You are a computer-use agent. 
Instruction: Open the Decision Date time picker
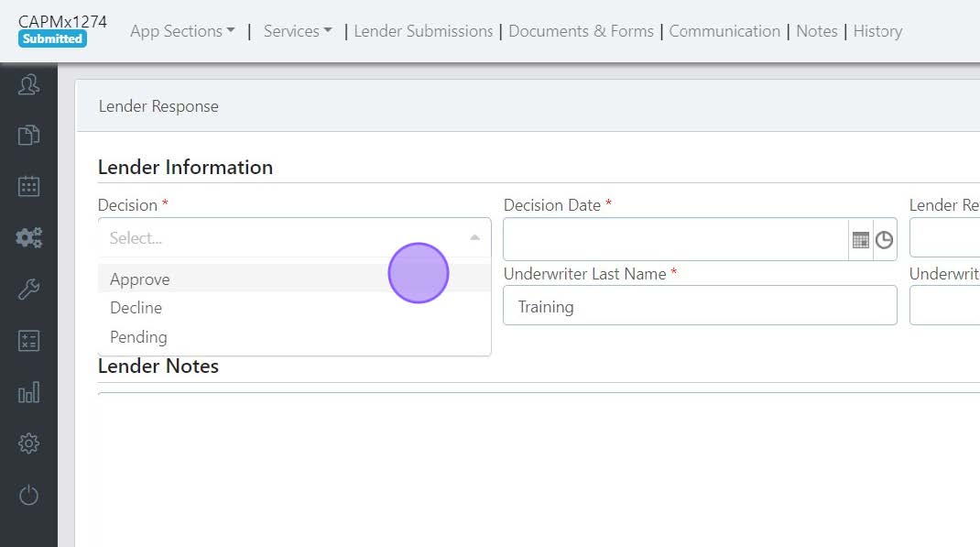(884, 240)
